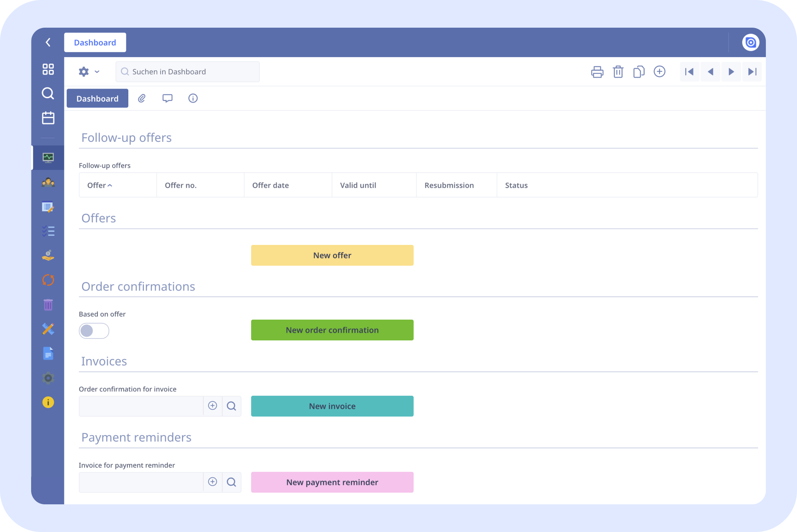
Task: Click the trash delete icon in toolbar
Action: pyautogui.click(x=618, y=72)
